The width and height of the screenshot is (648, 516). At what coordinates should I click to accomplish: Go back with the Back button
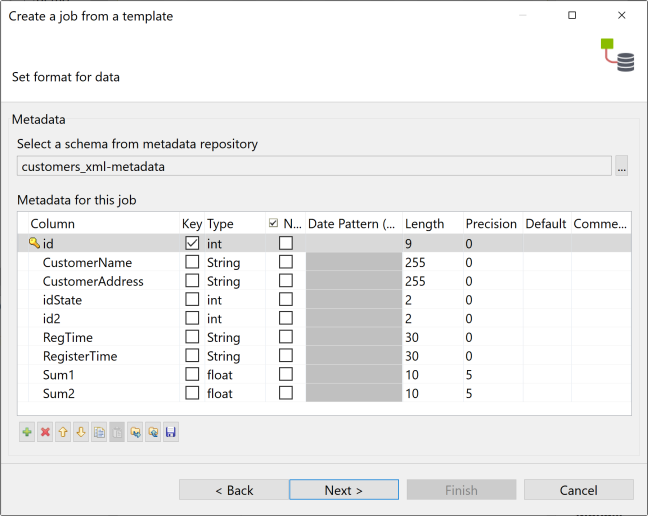(x=234, y=490)
